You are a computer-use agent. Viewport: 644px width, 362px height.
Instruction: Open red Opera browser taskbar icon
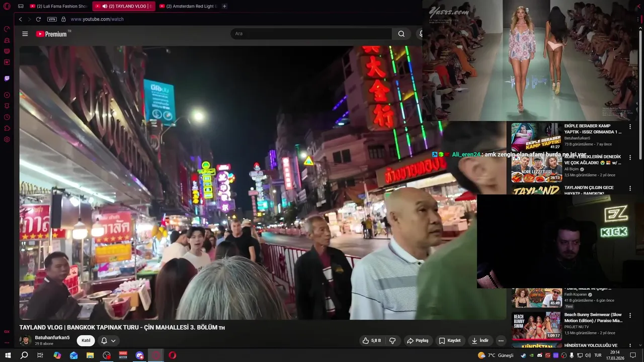173,355
